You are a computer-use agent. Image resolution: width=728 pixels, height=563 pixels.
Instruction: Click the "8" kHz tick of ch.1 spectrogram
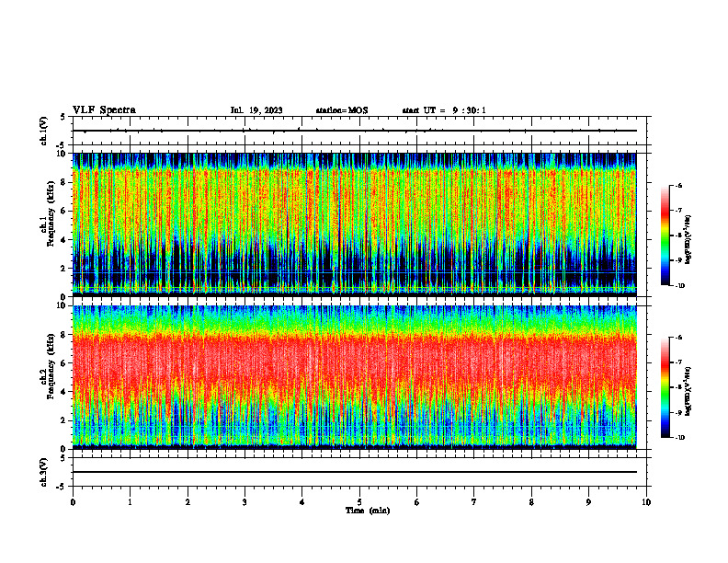[64, 182]
